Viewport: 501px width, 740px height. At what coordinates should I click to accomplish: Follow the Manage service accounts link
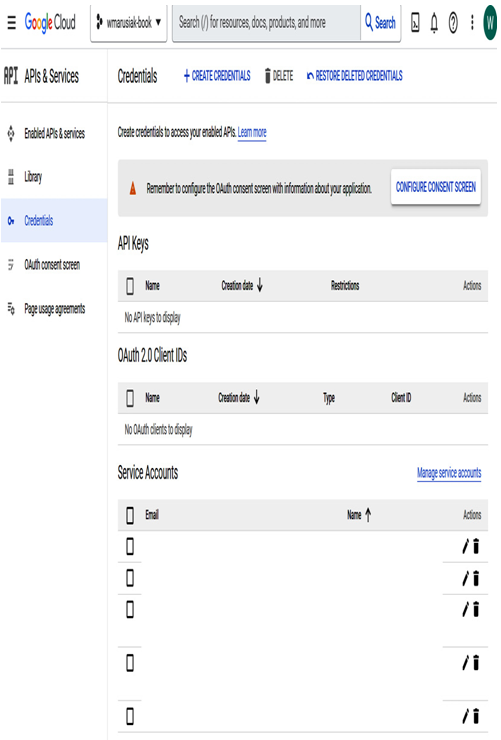pyautogui.click(x=449, y=472)
